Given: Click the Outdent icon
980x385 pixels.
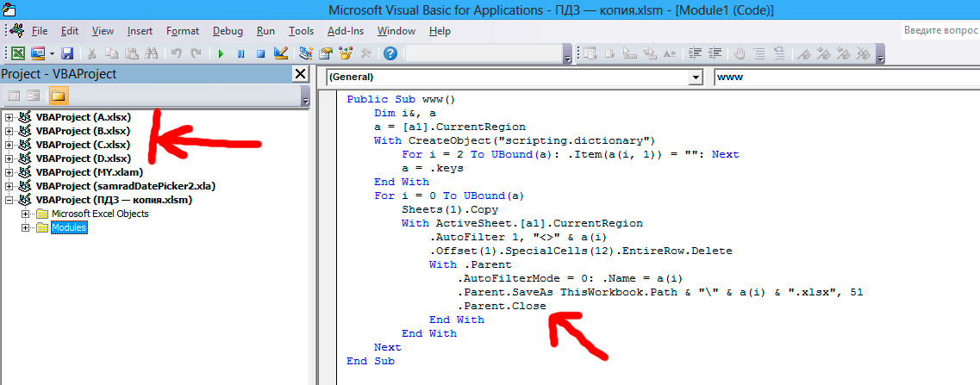Looking at the screenshot, I should click(715, 53).
